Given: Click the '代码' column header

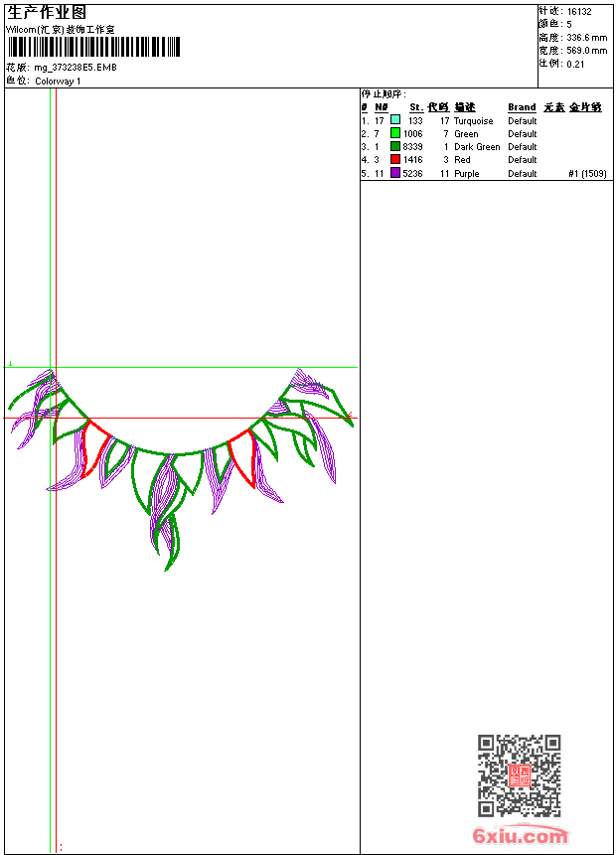Looking at the screenshot, I should coord(438,107).
